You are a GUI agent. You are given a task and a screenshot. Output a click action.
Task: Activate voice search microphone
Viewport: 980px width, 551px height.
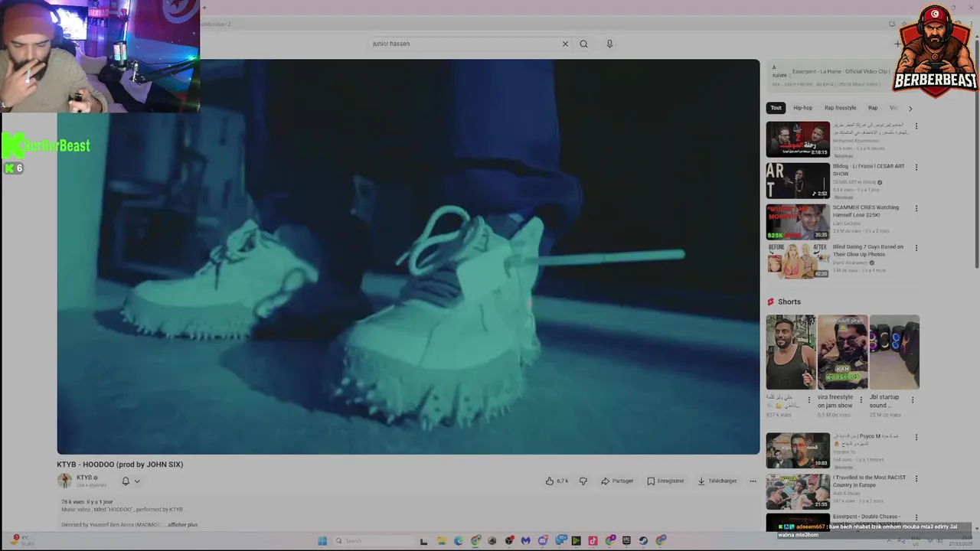click(609, 44)
